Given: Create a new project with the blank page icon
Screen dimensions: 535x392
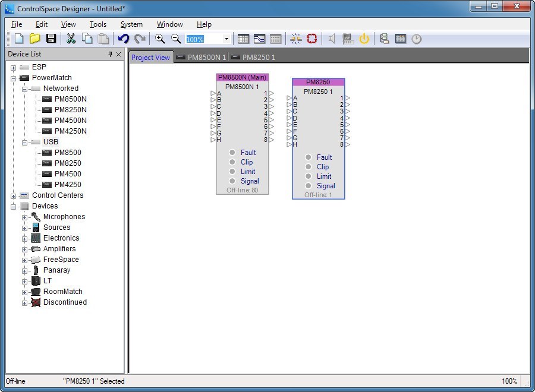Looking at the screenshot, I should [x=19, y=39].
